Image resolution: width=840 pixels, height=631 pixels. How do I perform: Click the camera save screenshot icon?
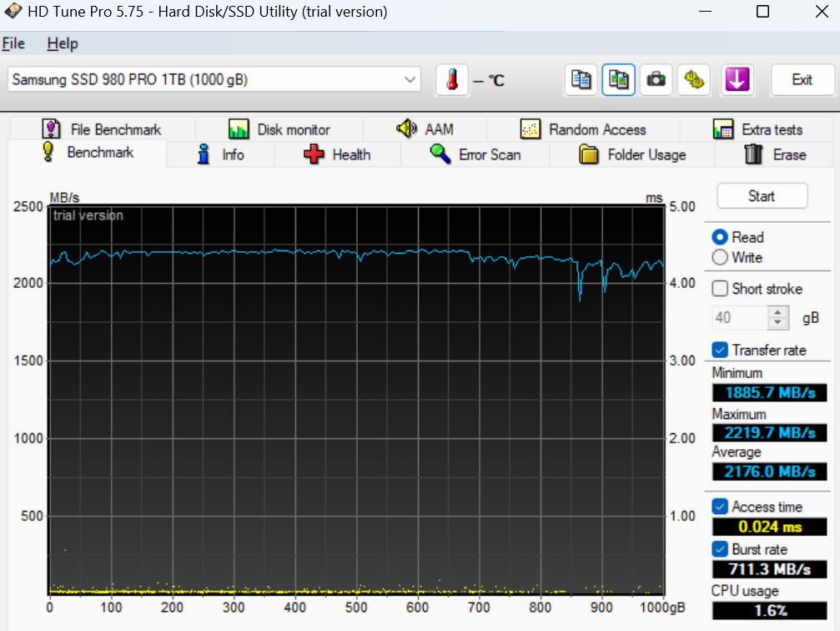656,80
